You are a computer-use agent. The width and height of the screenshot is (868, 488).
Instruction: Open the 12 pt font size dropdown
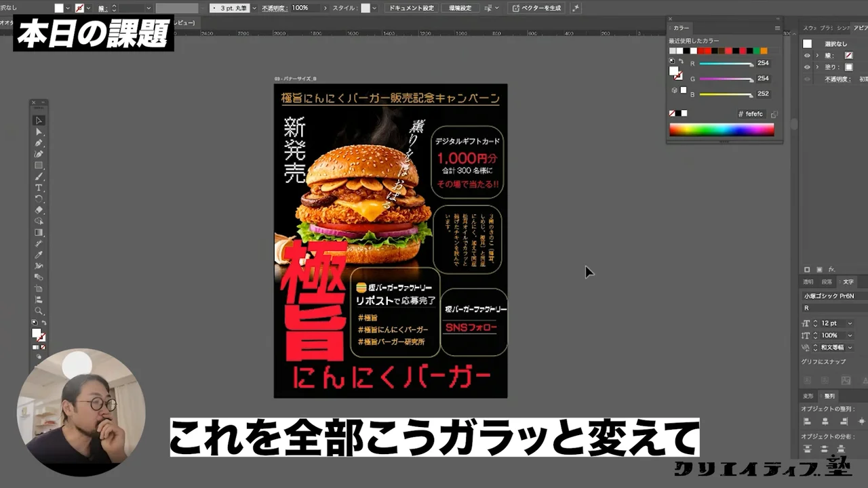pos(850,323)
